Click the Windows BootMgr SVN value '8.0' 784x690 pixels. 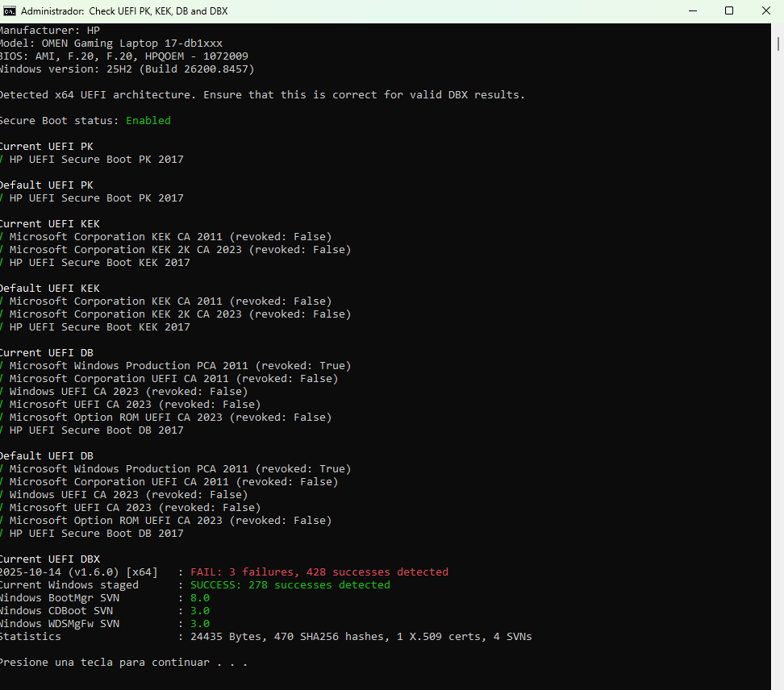click(200, 598)
